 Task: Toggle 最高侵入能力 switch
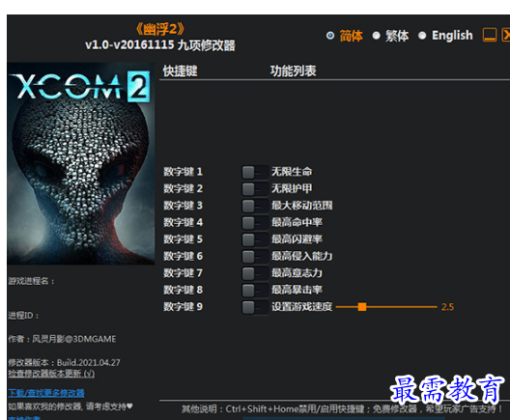click(x=255, y=257)
